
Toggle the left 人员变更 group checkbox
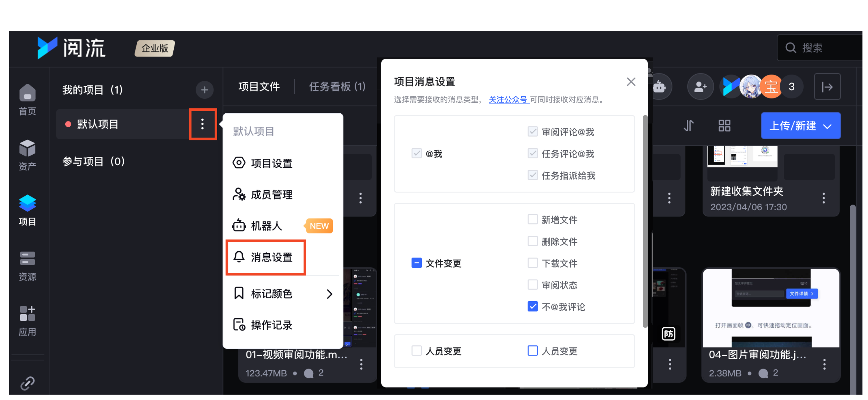click(x=416, y=351)
